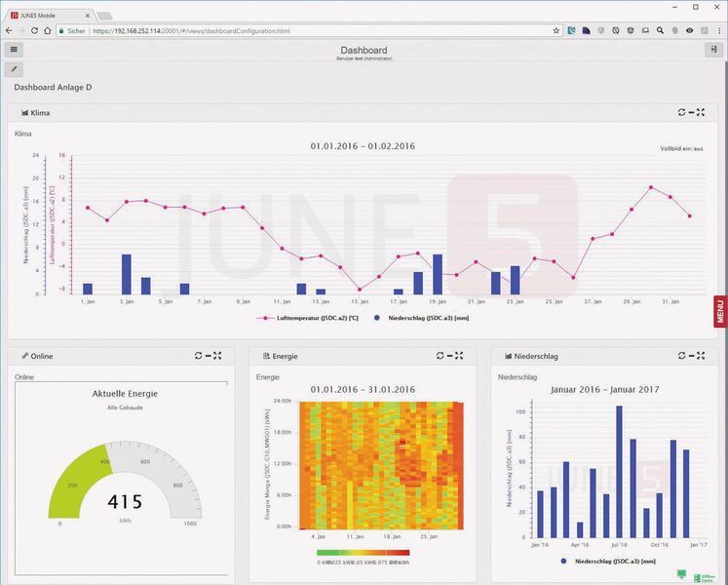Toggle the Niederschlag series in the Klima legend
Image resolution: width=728 pixels, height=585 pixels.
tap(422, 318)
